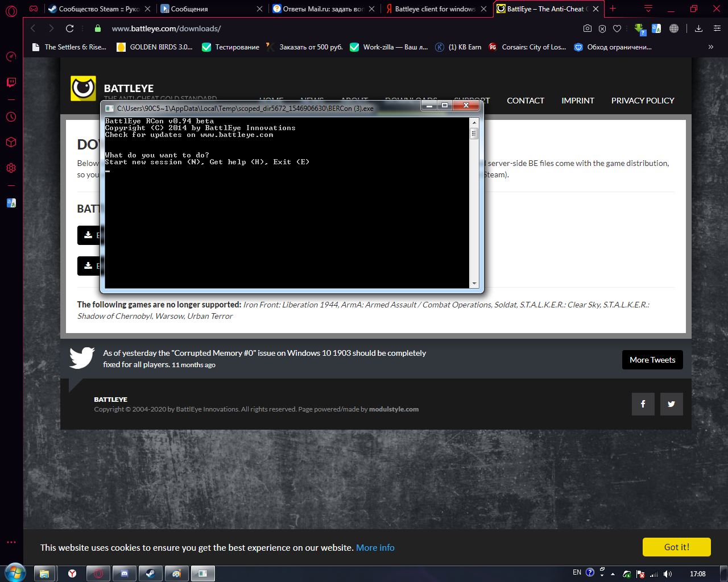Expand hidden bookmarks chevron
This screenshot has width=728, height=582.
pyautogui.click(x=711, y=47)
